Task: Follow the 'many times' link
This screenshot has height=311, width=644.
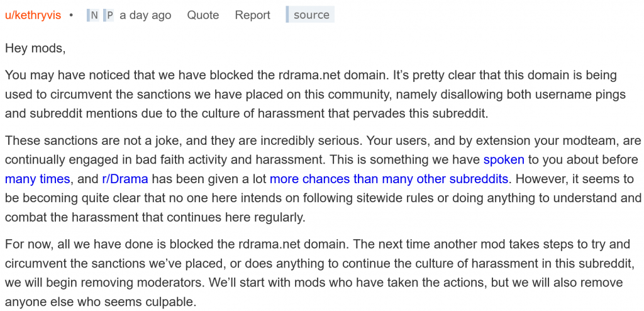Action: click(37, 179)
